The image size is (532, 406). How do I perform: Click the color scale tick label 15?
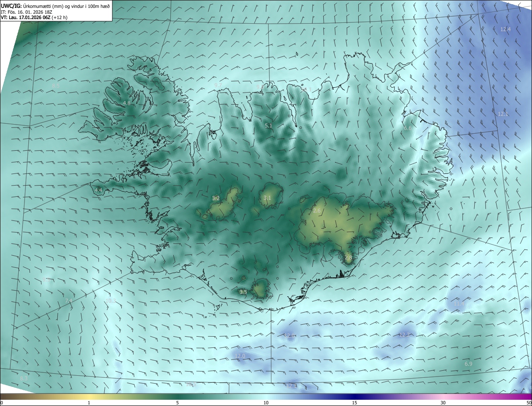(x=355, y=403)
